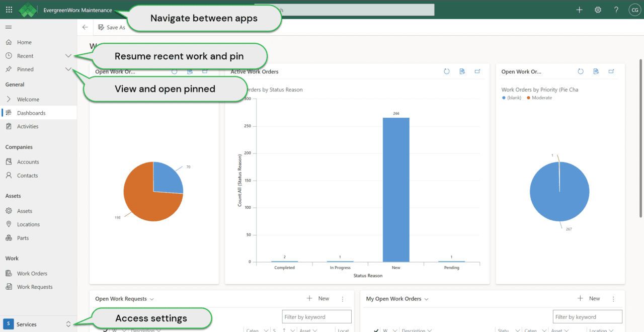Refresh the Active Work Orders chart

[x=446, y=71]
